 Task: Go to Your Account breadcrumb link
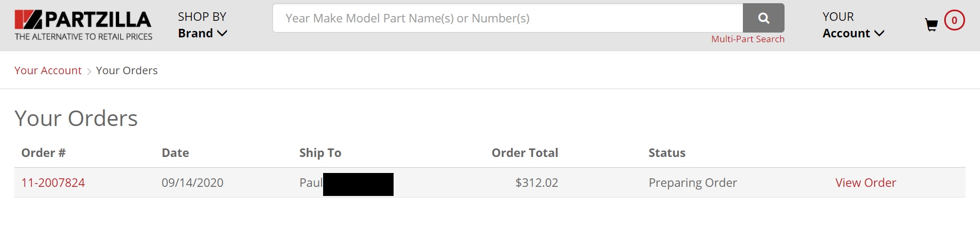48,70
